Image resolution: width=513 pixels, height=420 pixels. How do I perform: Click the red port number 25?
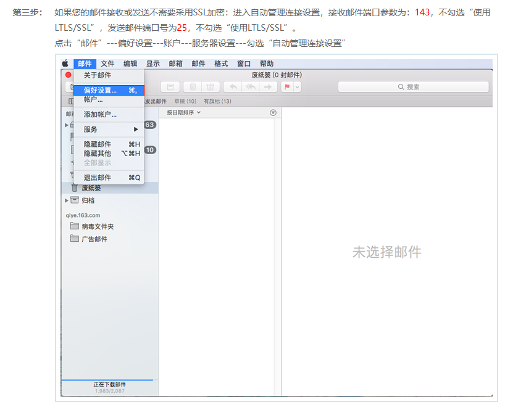tap(182, 28)
